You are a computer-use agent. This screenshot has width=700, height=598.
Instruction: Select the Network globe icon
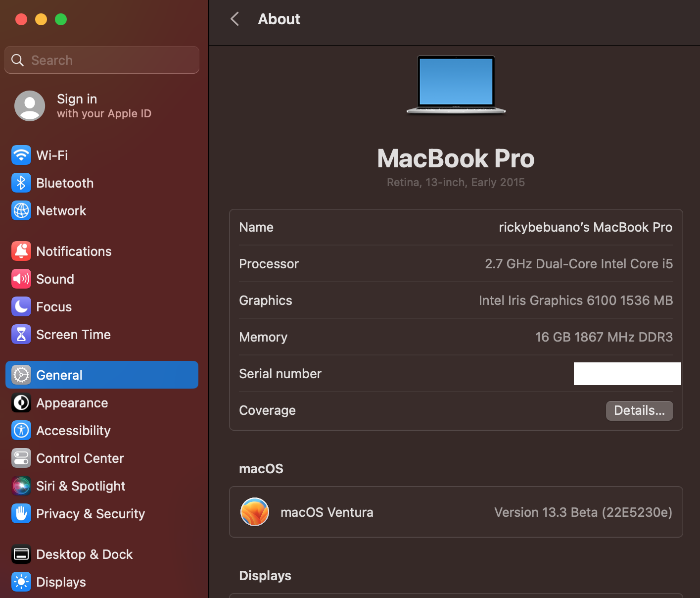tap(21, 210)
